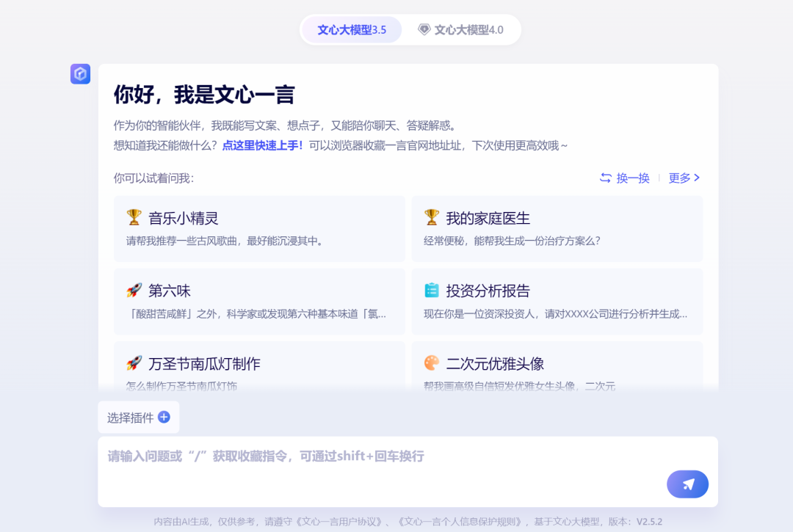This screenshot has width=793, height=532.
Task: Expand the chevron next to 更多
Action: click(x=696, y=178)
